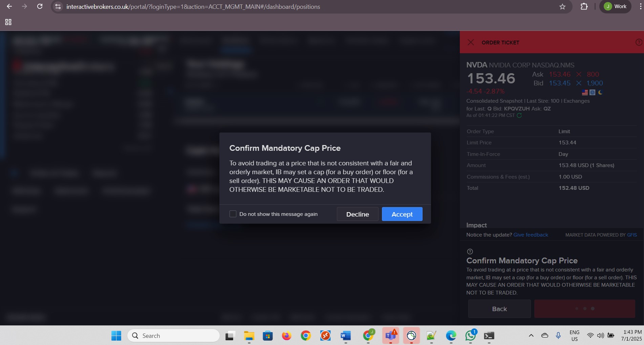
Task: Click the Bid price 153.45
Action: (x=559, y=83)
